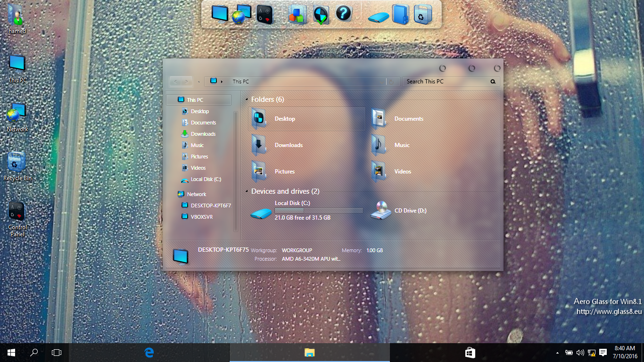
Task: Click the volume speaker tray icon
Action: [580, 353]
